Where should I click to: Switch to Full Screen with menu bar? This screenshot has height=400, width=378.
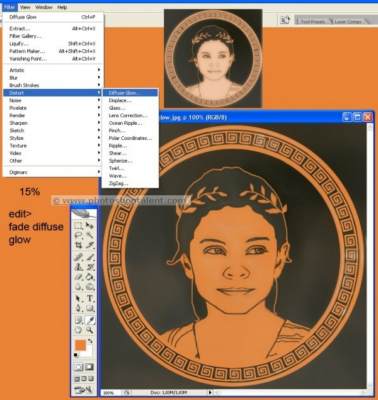84,379
